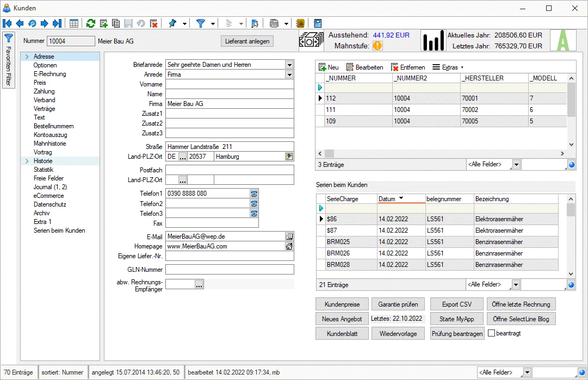Go to the last customer record
Screen dimensions: 588x380
pyautogui.click(x=57, y=23)
